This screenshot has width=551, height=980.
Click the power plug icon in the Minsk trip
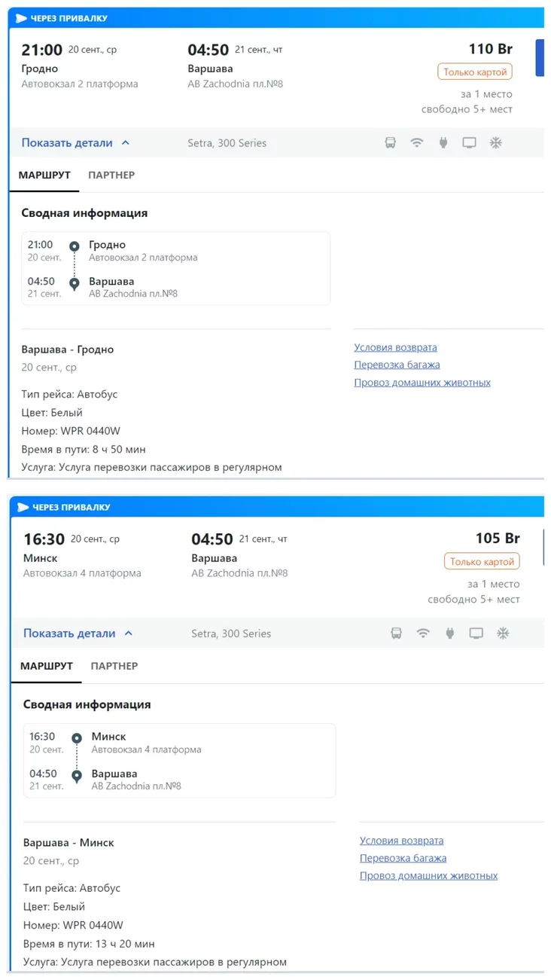450,633
